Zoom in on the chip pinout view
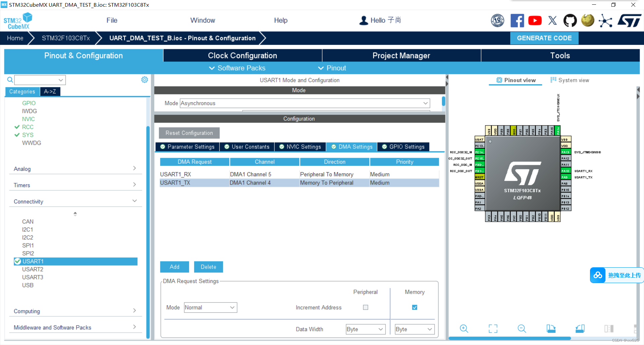Viewport: 644px width, 345px height. 464,329
